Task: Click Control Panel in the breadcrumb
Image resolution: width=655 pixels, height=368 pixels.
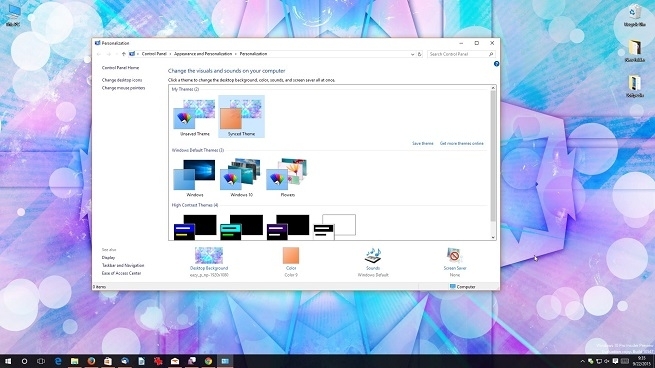Action: 154,54
